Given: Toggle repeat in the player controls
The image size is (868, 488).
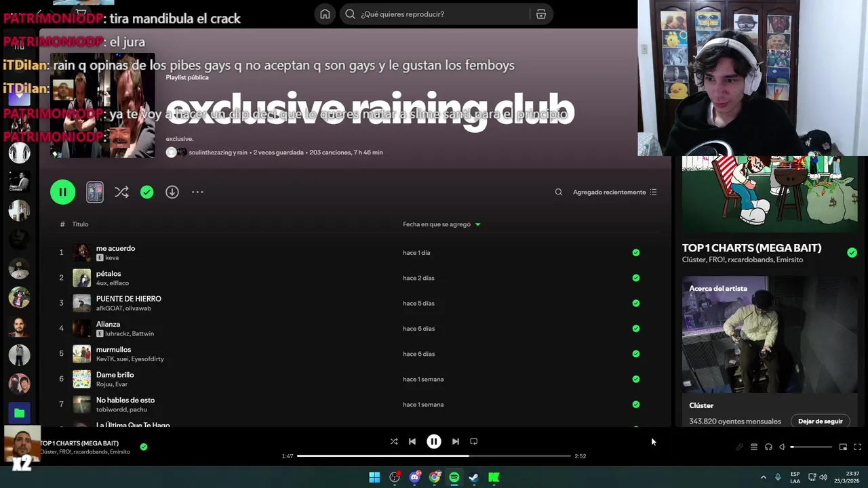Looking at the screenshot, I should click(474, 441).
